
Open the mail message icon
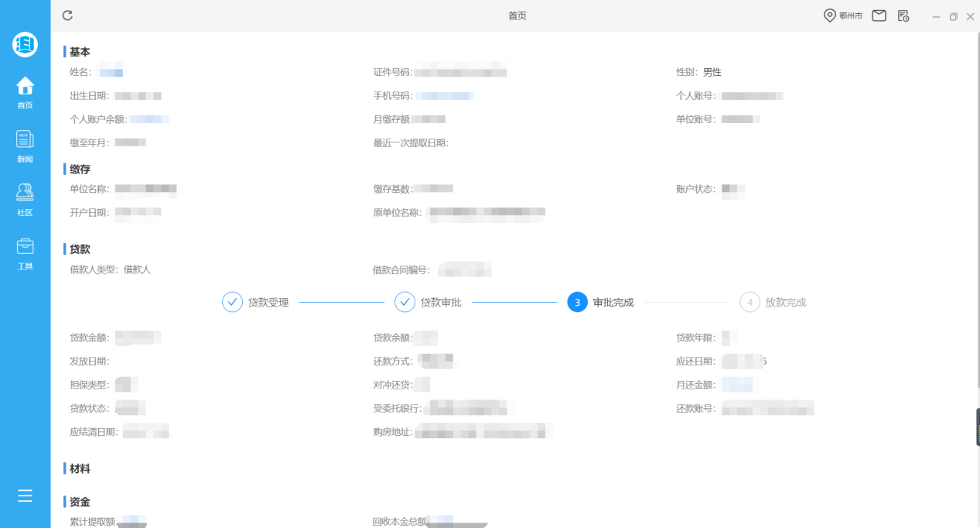tap(878, 15)
